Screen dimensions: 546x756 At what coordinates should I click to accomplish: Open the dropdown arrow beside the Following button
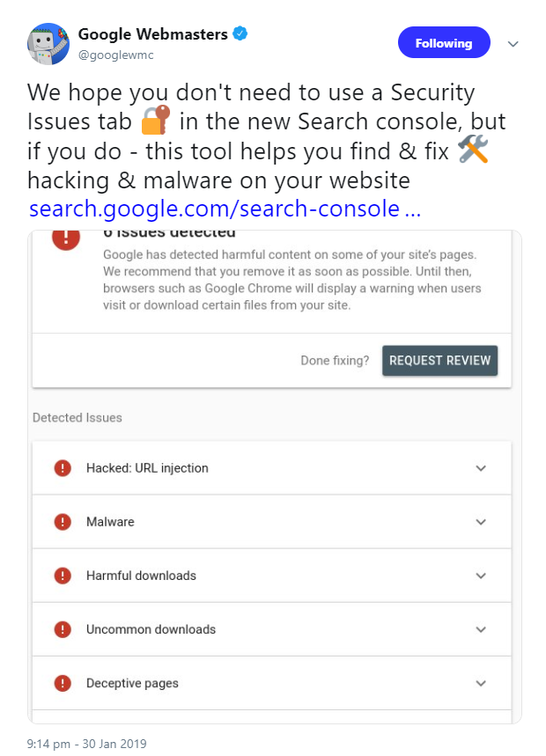513,42
